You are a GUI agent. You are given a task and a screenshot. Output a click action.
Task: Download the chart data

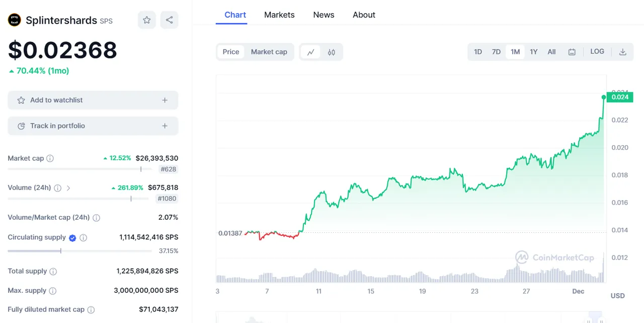pyautogui.click(x=623, y=52)
